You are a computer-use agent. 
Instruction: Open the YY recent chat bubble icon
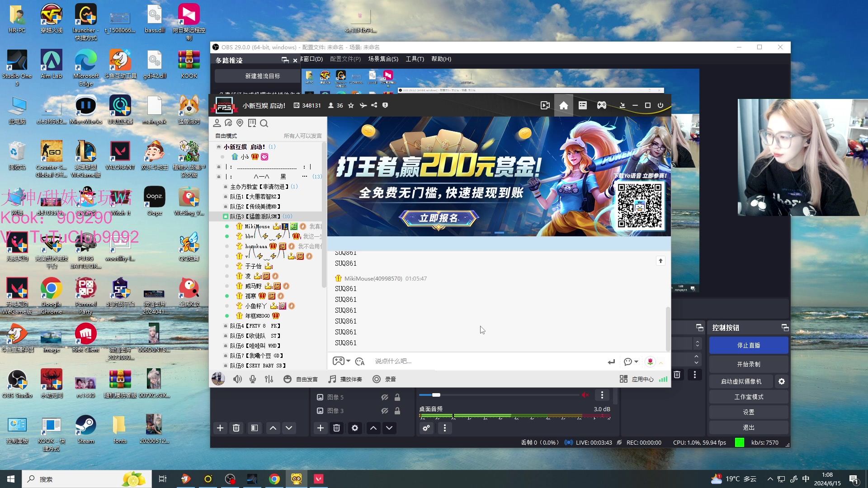click(228, 123)
